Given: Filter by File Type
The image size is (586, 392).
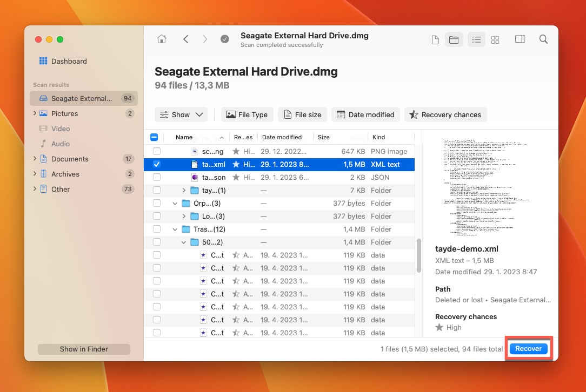Looking at the screenshot, I should [247, 114].
